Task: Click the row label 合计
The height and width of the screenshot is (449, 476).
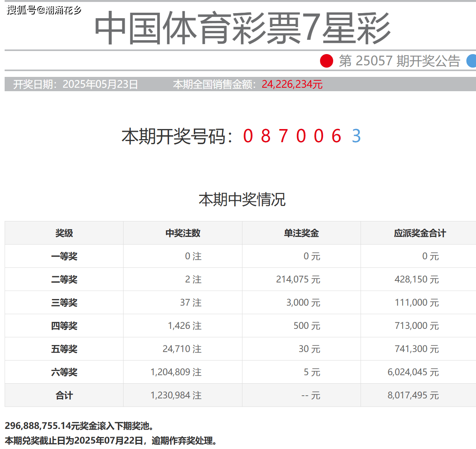Action: 64,395
